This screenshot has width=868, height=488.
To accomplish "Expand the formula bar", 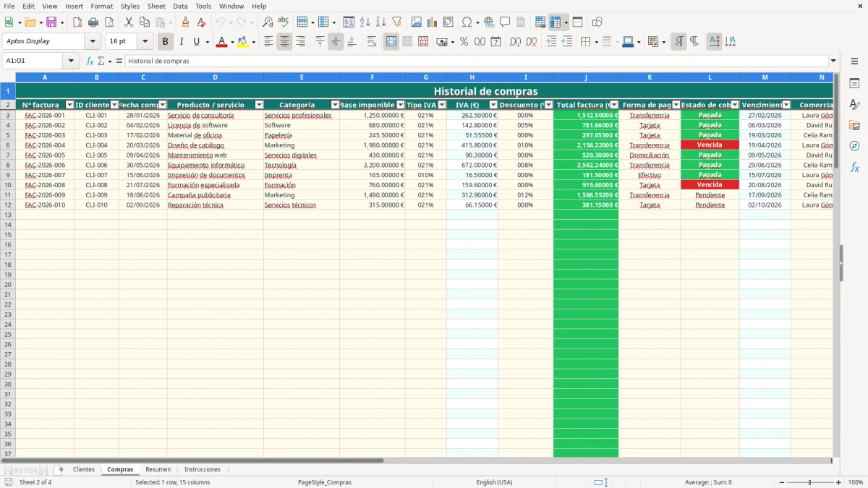I will pyautogui.click(x=833, y=61).
